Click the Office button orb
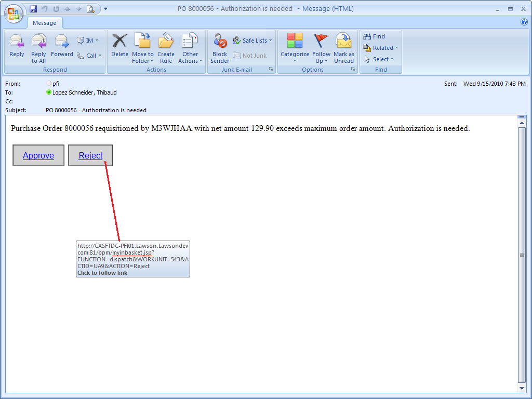The width and height of the screenshot is (532, 399). pyautogui.click(x=14, y=13)
